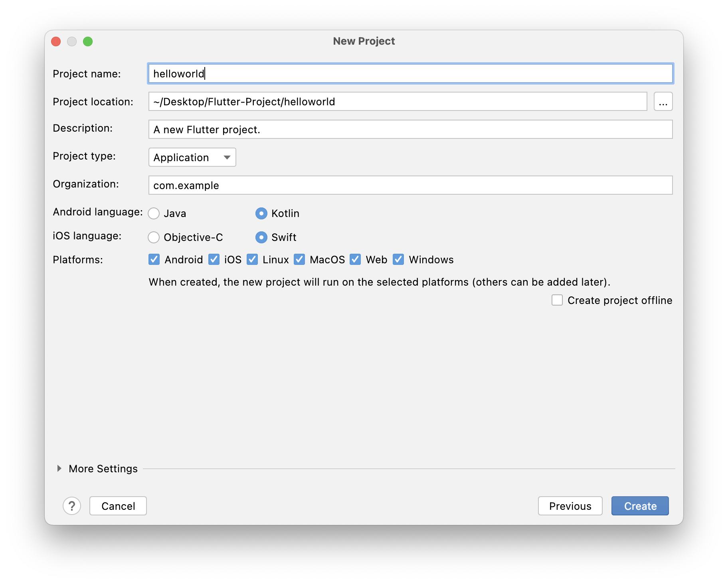728x584 pixels.
Task: Choose Objective-C for iOS language
Action: 154,237
